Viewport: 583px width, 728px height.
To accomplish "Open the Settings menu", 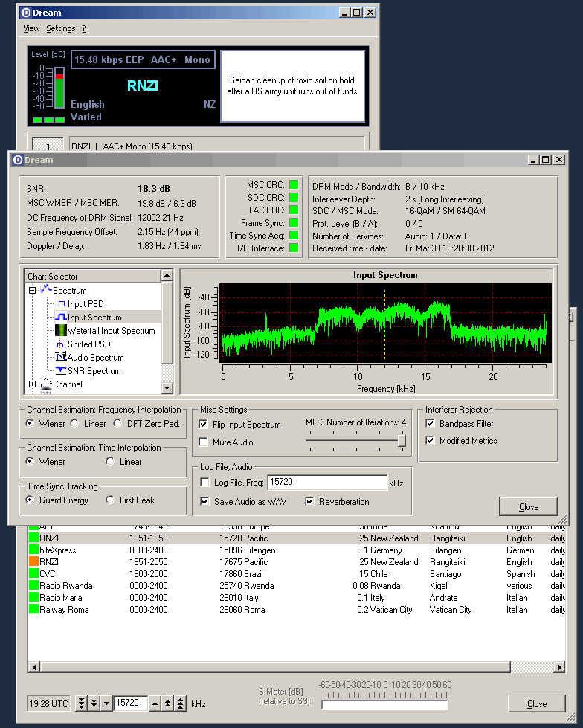I will (x=60, y=28).
